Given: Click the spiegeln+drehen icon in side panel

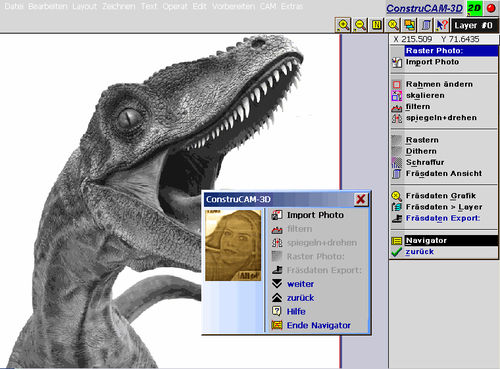Looking at the screenshot, I should point(397,118).
